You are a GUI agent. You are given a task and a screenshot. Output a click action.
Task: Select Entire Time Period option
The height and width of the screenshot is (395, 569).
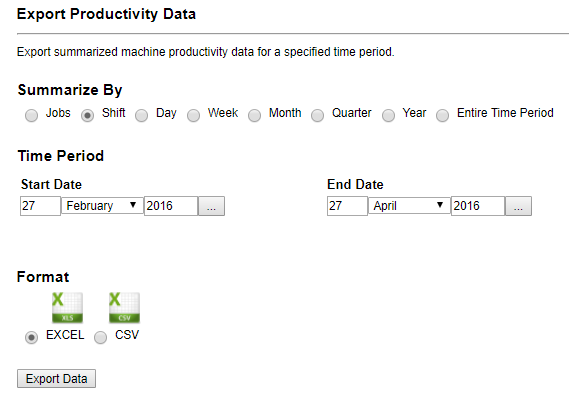pyautogui.click(x=442, y=115)
